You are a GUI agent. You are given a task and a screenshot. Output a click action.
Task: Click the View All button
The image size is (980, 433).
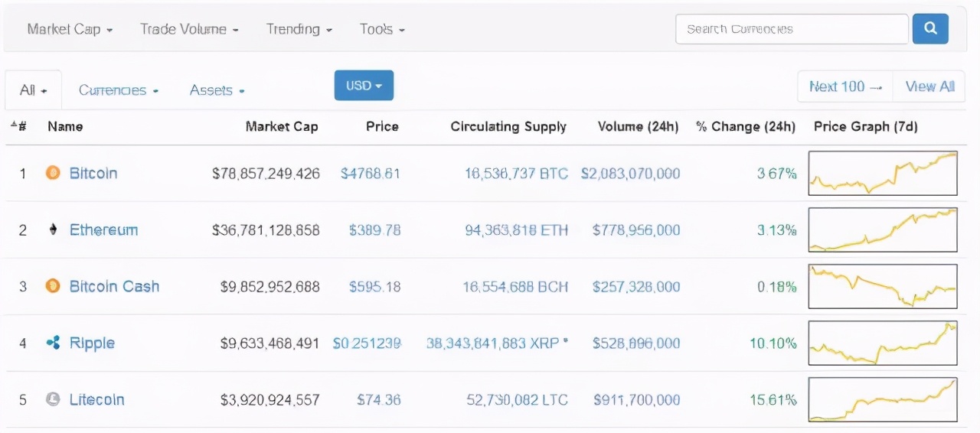tap(929, 86)
